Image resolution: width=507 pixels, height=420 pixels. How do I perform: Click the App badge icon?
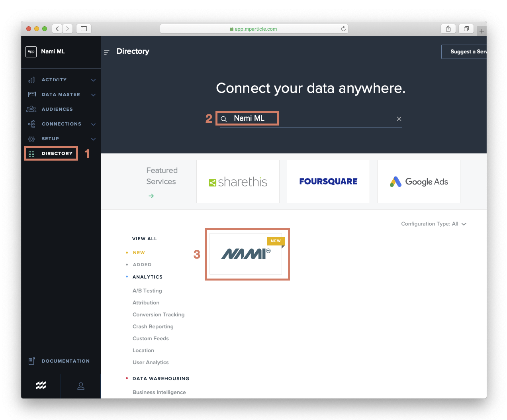[31, 51]
